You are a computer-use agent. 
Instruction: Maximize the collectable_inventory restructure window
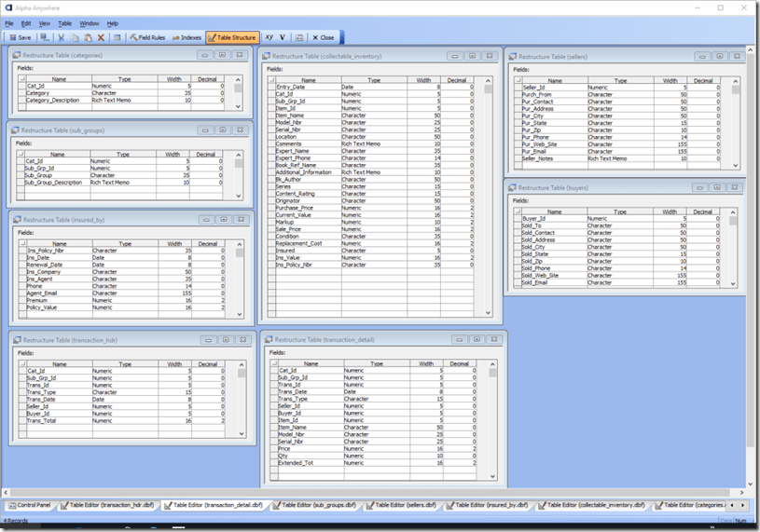point(472,56)
